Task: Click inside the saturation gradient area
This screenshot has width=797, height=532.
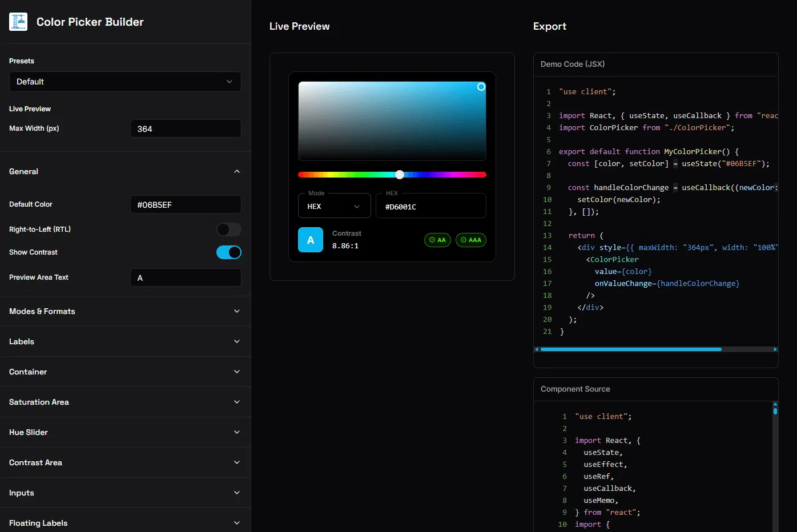Action: click(392, 121)
